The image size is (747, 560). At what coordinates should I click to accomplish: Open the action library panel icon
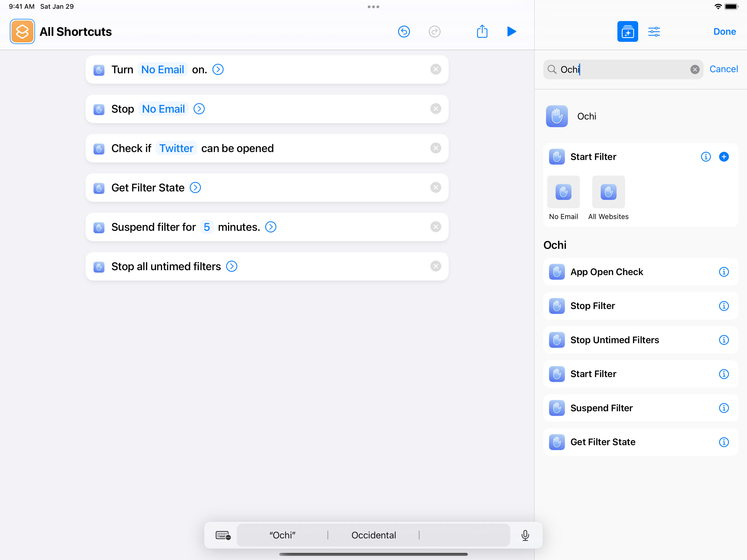click(x=627, y=32)
